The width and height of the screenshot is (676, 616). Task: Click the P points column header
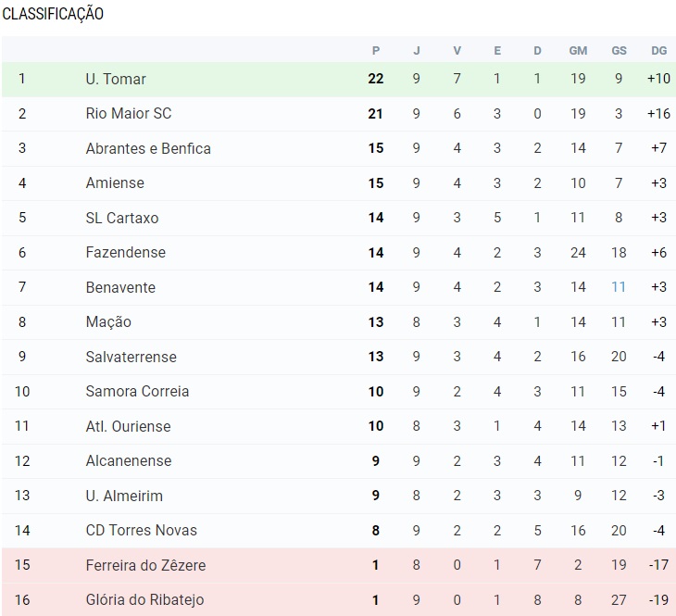[x=376, y=50]
